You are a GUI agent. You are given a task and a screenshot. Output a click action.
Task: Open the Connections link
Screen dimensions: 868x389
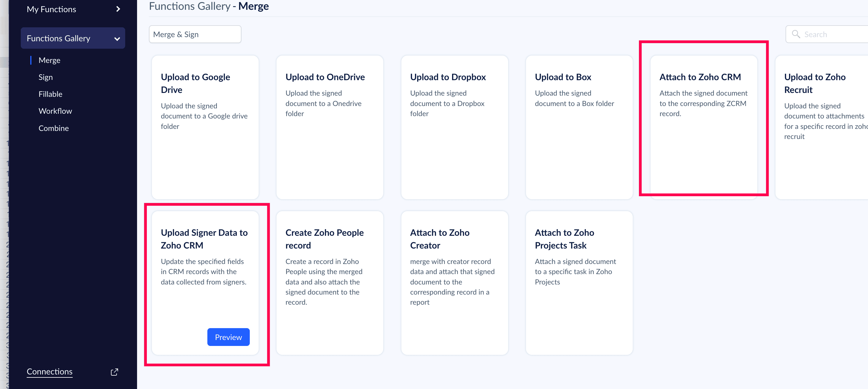(x=50, y=371)
